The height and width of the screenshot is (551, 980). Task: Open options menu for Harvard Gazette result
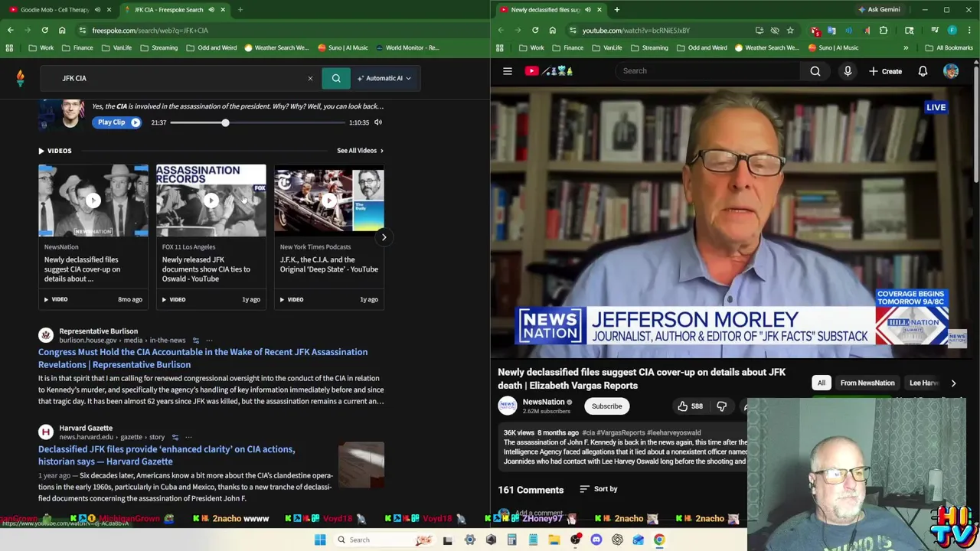coord(188,437)
